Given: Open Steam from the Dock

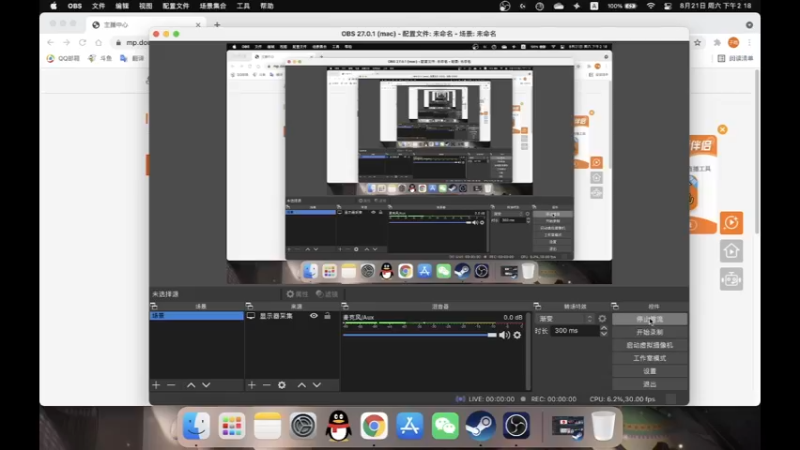Looking at the screenshot, I should (x=480, y=426).
